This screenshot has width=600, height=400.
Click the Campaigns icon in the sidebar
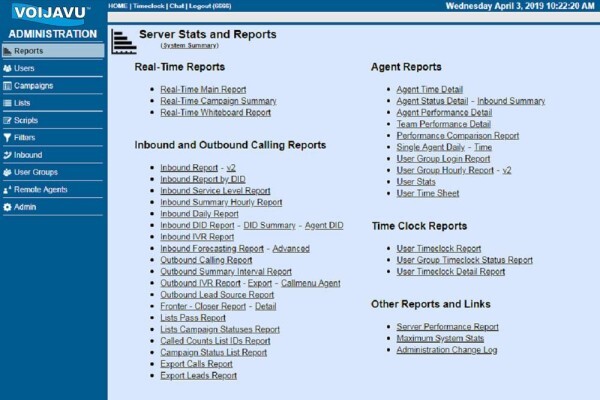point(7,86)
